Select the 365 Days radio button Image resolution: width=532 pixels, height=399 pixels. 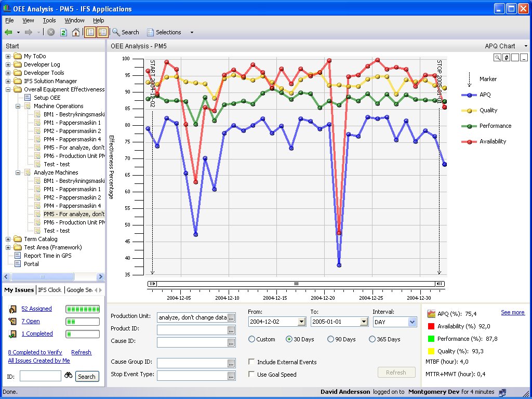pos(372,339)
